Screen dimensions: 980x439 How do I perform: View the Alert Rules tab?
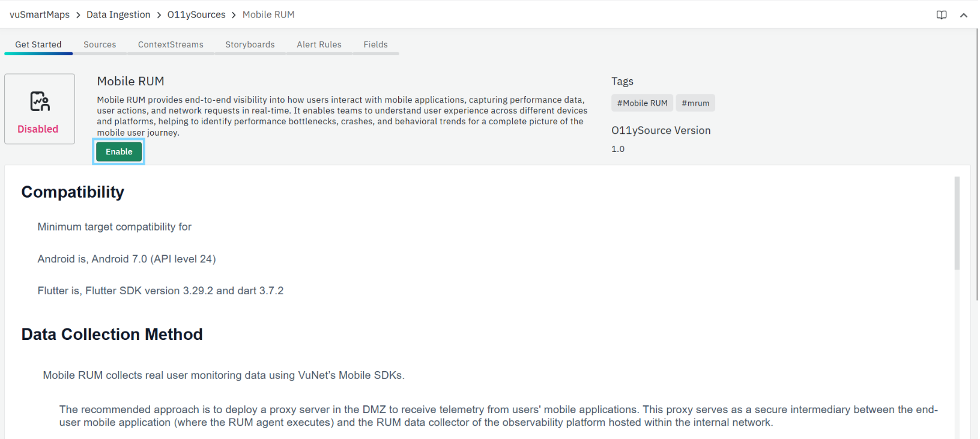[x=319, y=44]
